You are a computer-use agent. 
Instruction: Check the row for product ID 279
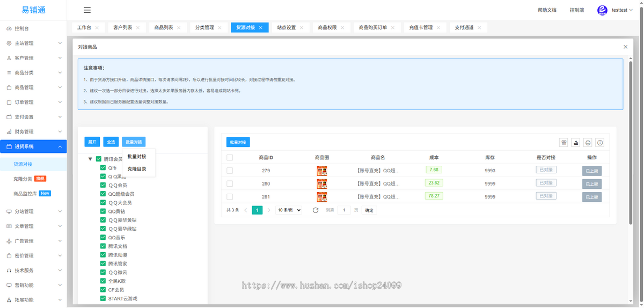pos(230,171)
